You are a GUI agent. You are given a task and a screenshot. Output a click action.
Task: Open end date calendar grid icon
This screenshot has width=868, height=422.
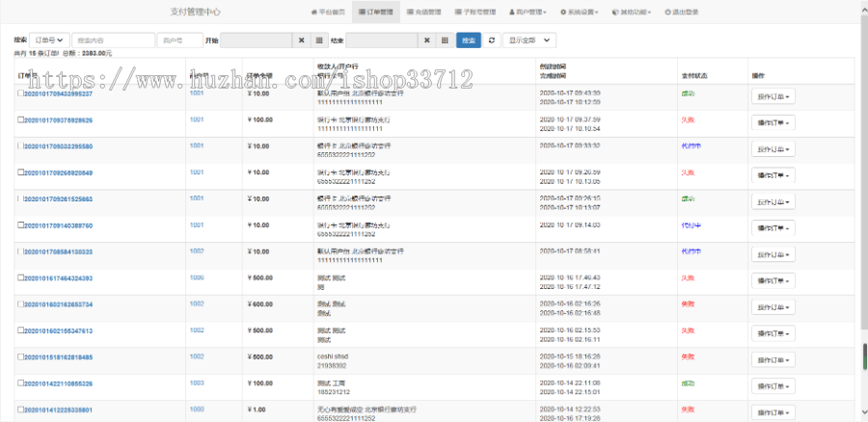[x=445, y=40]
